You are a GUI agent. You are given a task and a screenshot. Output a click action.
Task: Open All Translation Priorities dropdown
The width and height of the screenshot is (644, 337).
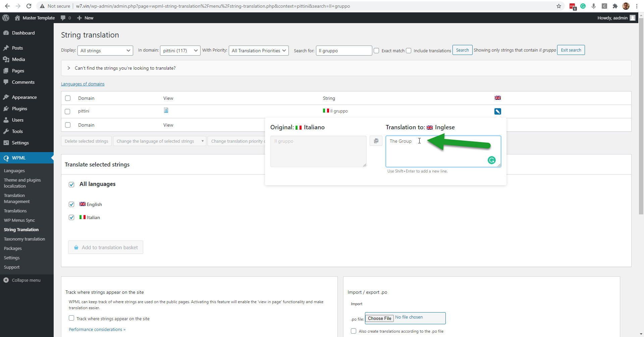(x=259, y=51)
